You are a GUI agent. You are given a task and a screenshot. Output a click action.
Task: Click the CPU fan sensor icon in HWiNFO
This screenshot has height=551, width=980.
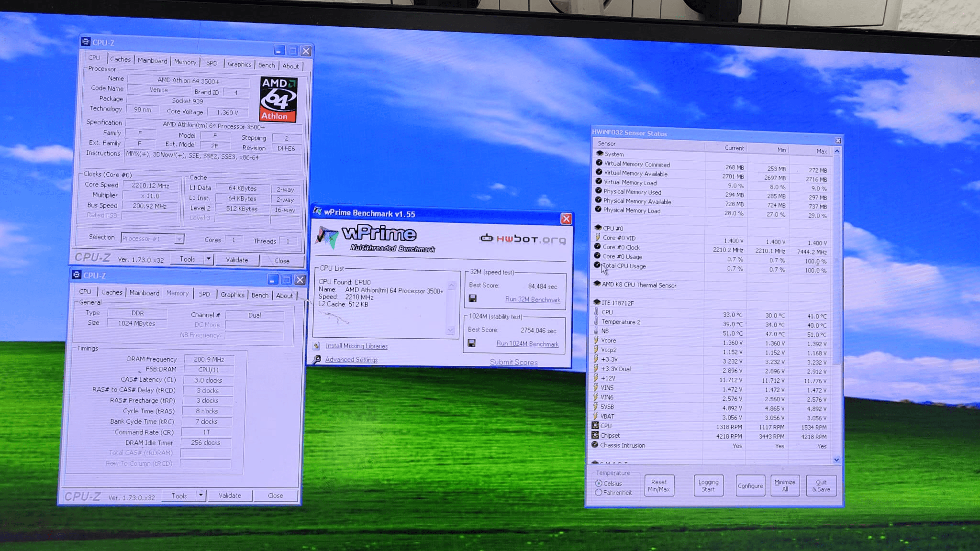pyautogui.click(x=595, y=425)
